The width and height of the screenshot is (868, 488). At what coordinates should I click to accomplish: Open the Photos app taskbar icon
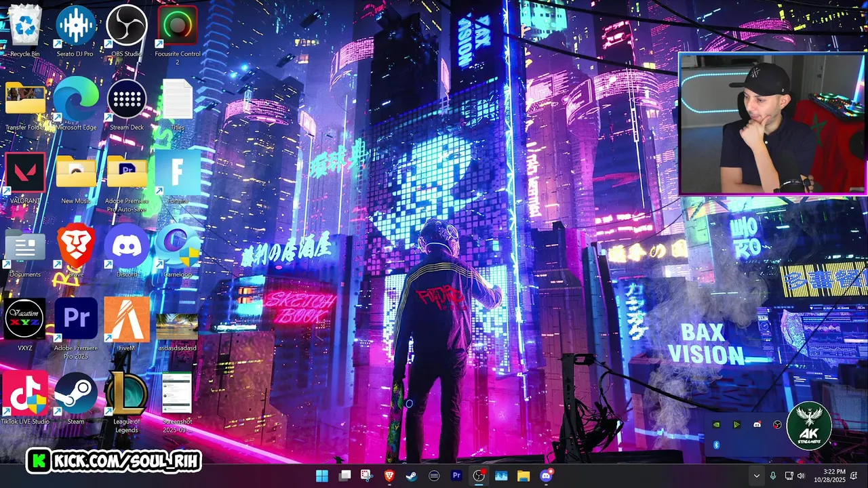[501, 476]
